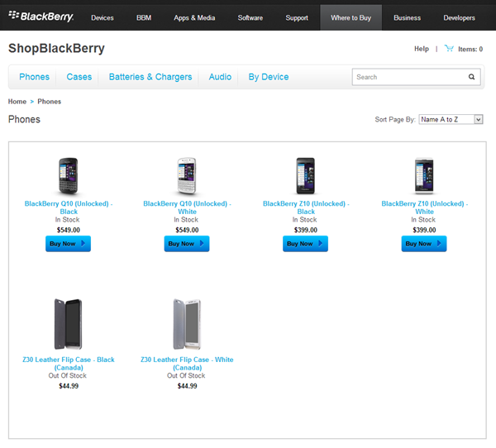Go to Home breadcrumb
496x448 pixels.
tap(17, 102)
